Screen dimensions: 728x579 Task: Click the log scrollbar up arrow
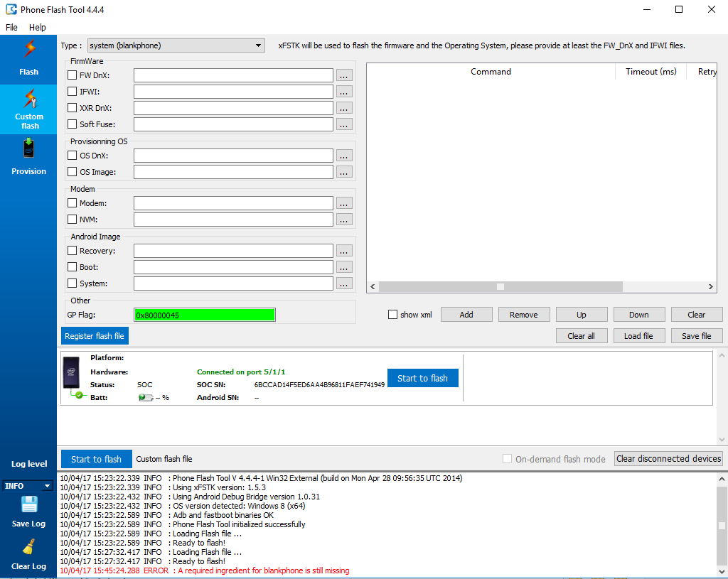[x=722, y=479]
